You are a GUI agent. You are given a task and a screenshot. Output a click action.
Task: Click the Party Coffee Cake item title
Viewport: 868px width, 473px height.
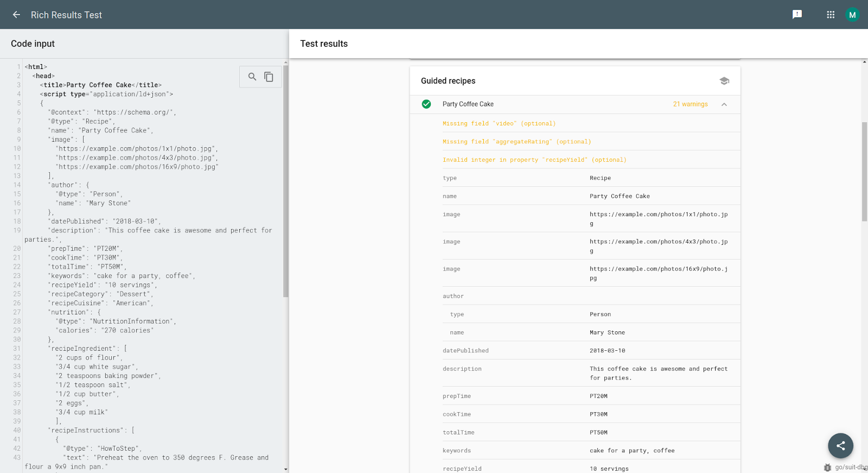[468, 104]
